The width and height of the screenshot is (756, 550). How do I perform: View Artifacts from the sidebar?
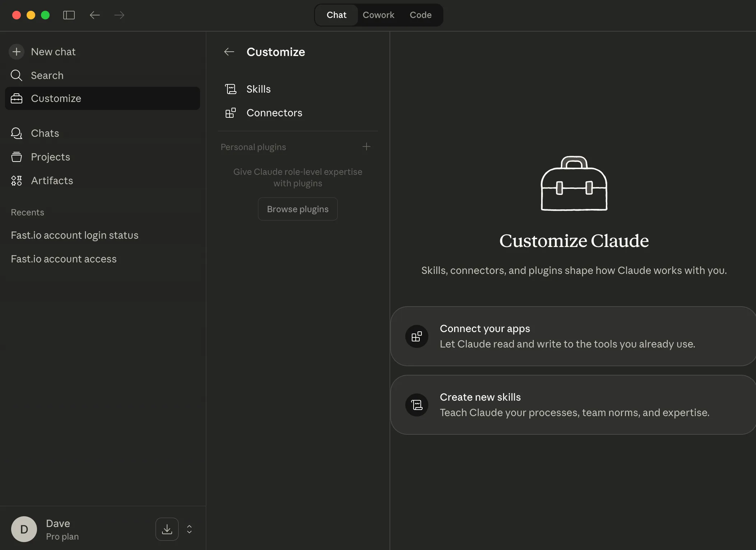click(x=17, y=181)
